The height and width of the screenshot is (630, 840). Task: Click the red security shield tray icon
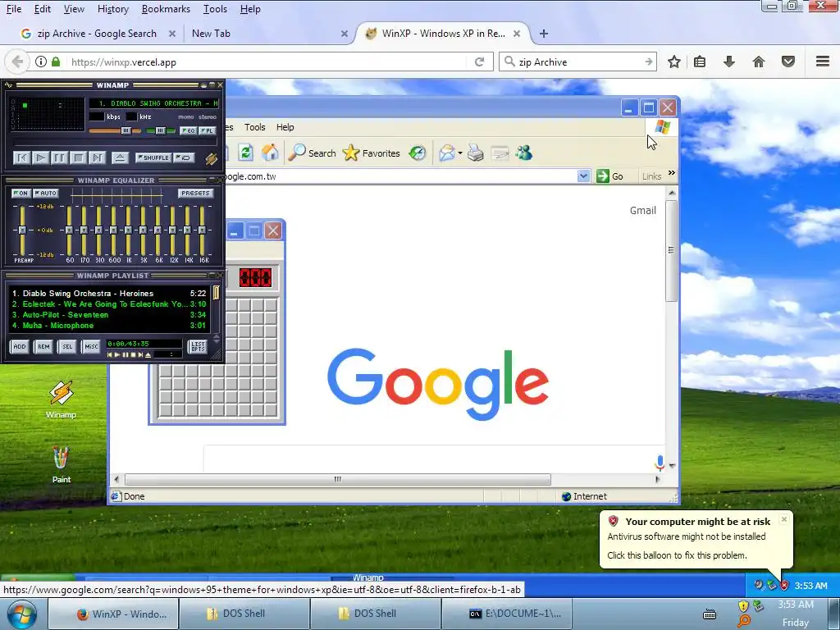[784, 586]
